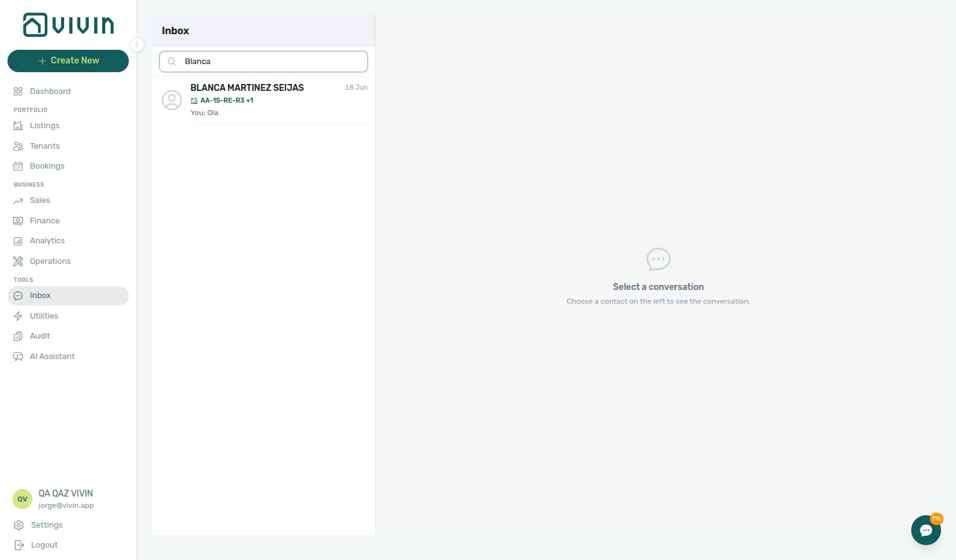Open Bookings from the sidebar
The width and height of the screenshot is (956, 560).
point(68,166)
